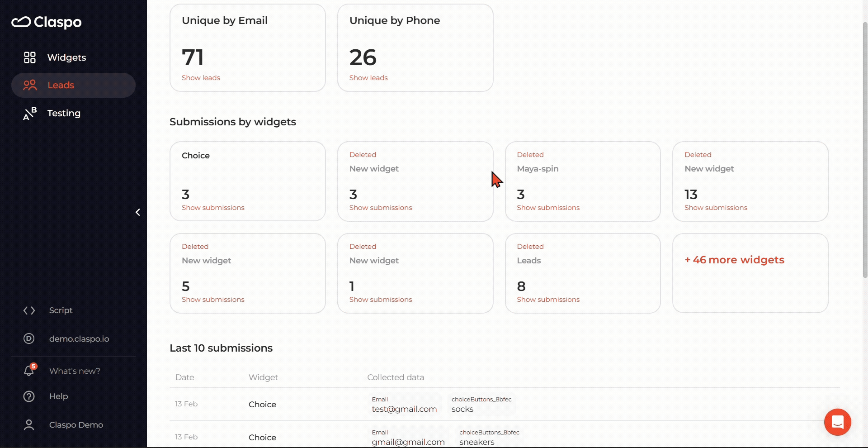Click the Script code brackets icon
Image resolution: width=868 pixels, height=448 pixels.
(x=29, y=310)
